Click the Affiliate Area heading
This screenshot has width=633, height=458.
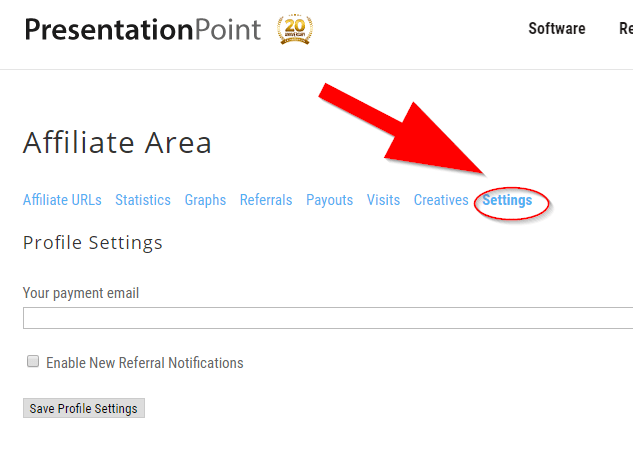coord(117,143)
